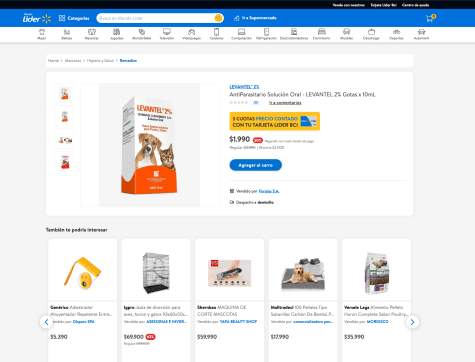This screenshot has width=475, height=362.
Task: Click the Tarjeta Lider BCI cuotas banner
Action: coord(274,121)
